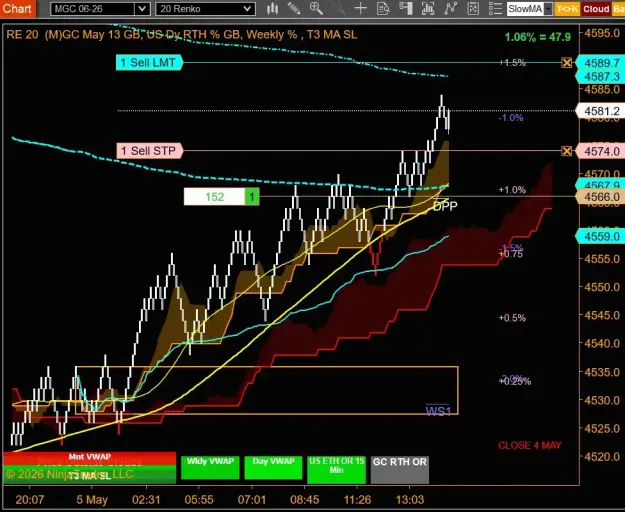Image resolution: width=625 pixels, height=512 pixels.
Task: Click the 4574.0 stop price tag
Action: pos(601,151)
